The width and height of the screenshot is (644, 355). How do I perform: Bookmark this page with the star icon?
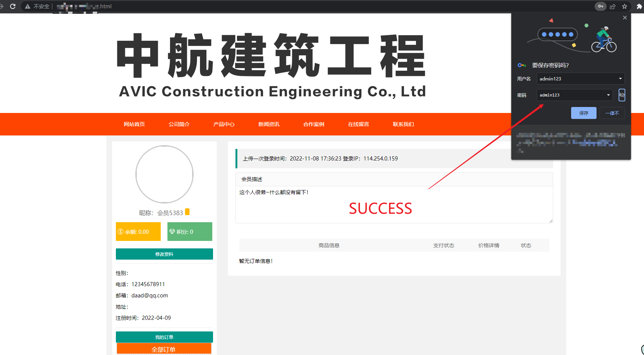tap(625, 6)
